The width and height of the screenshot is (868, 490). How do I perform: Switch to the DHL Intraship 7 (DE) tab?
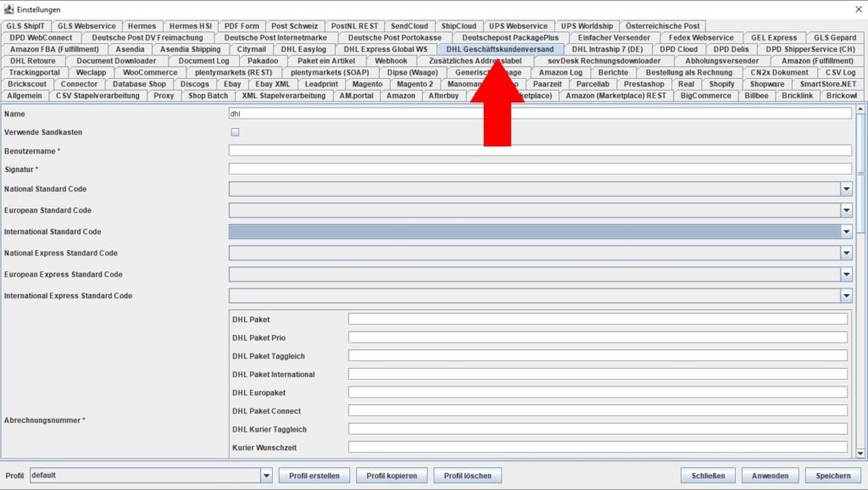(607, 49)
